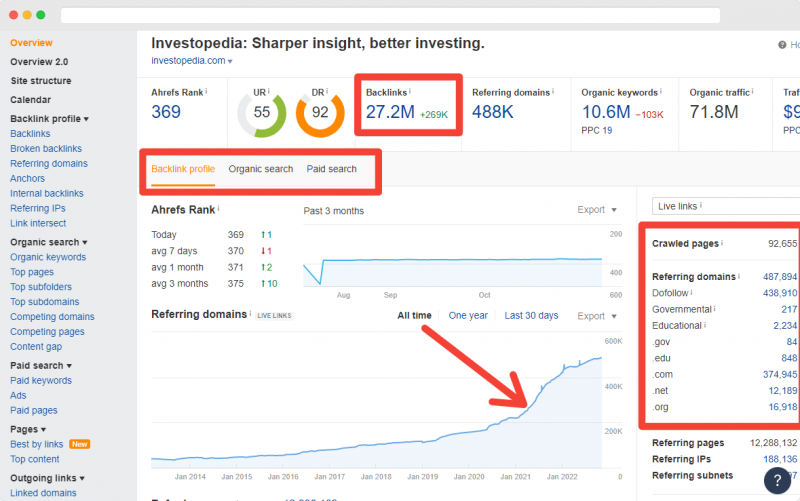Image resolution: width=800 pixels, height=501 pixels.
Task: Click the Educational count 2,234
Action: click(785, 325)
